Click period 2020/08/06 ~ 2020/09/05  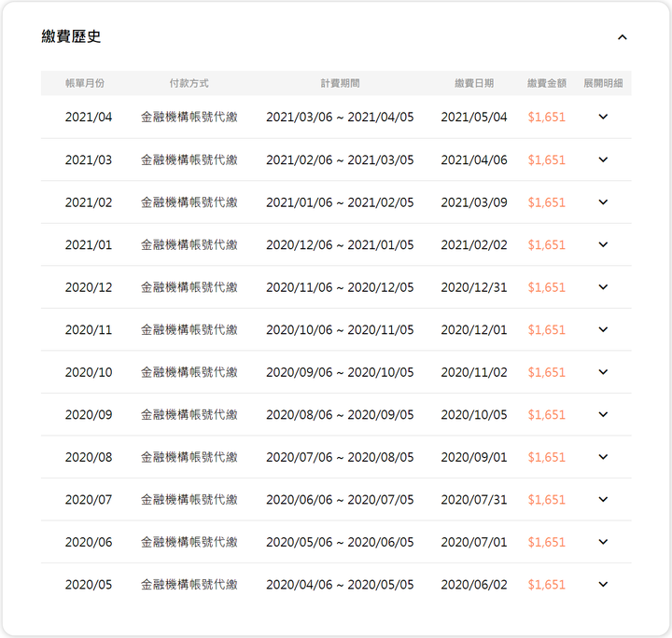click(340, 414)
